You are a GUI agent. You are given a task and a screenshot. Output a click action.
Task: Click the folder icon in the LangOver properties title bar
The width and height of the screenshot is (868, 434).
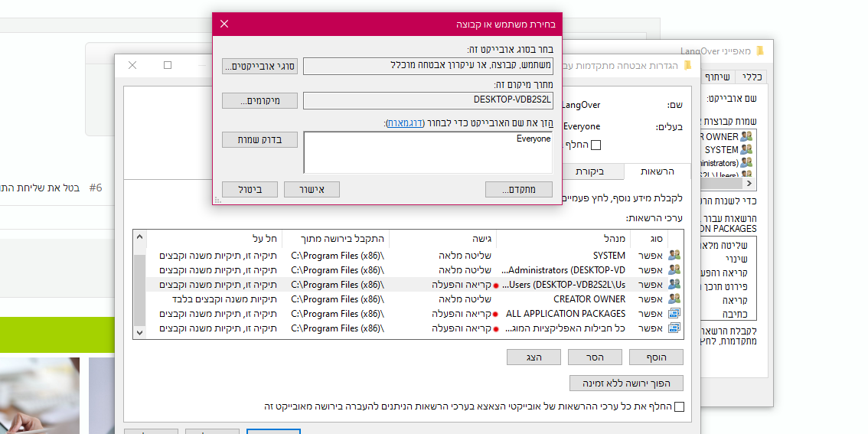(x=759, y=51)
